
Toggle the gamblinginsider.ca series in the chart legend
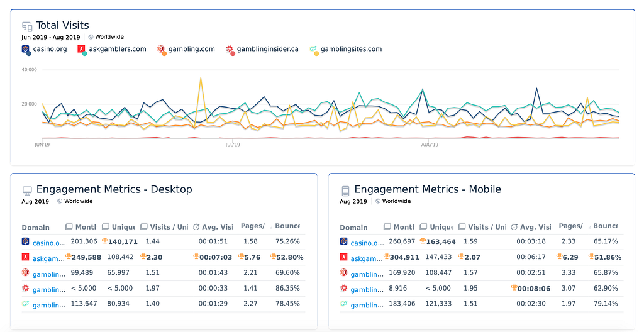[x=262, y=49]
